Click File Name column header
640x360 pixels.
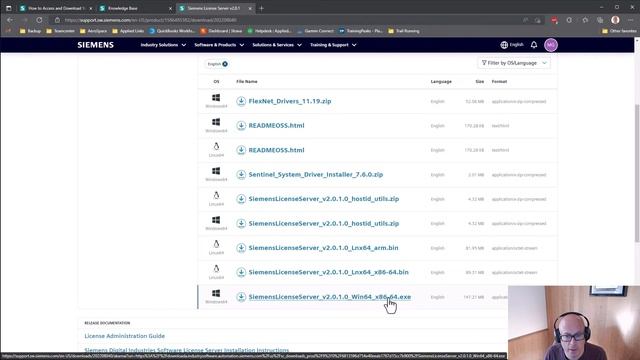pyautogui.click(x=247, y=82)
